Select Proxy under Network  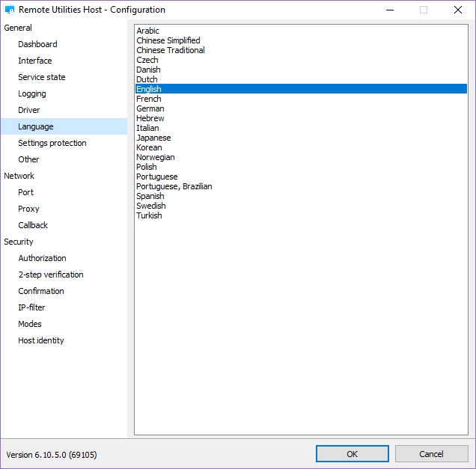(28, 209)
